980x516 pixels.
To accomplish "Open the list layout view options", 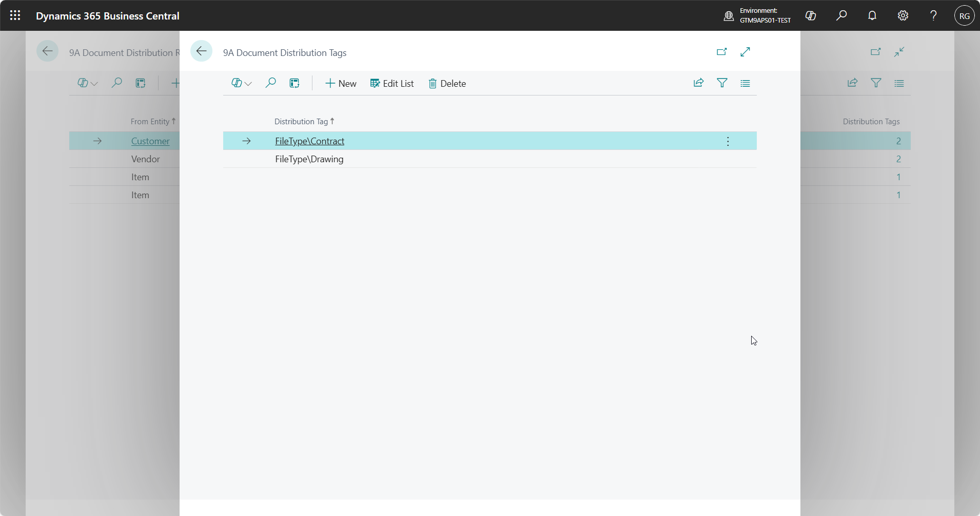I will click(745, 83).
